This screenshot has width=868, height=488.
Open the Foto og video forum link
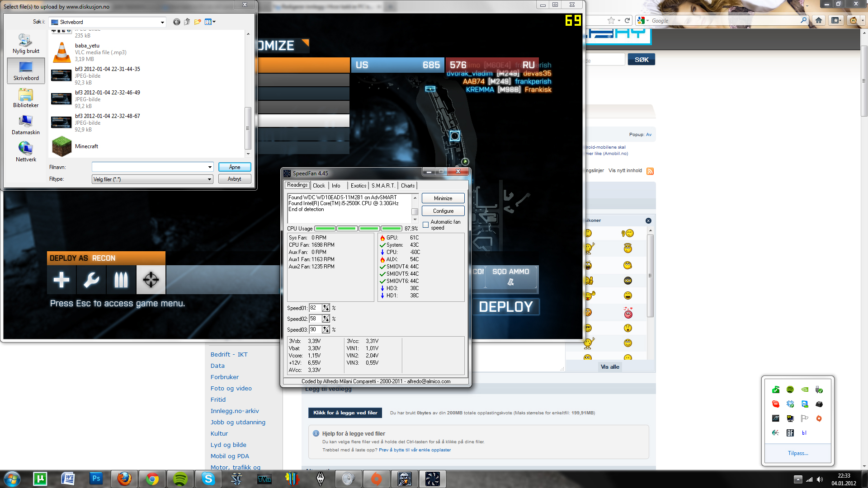(x=231, y=389)
